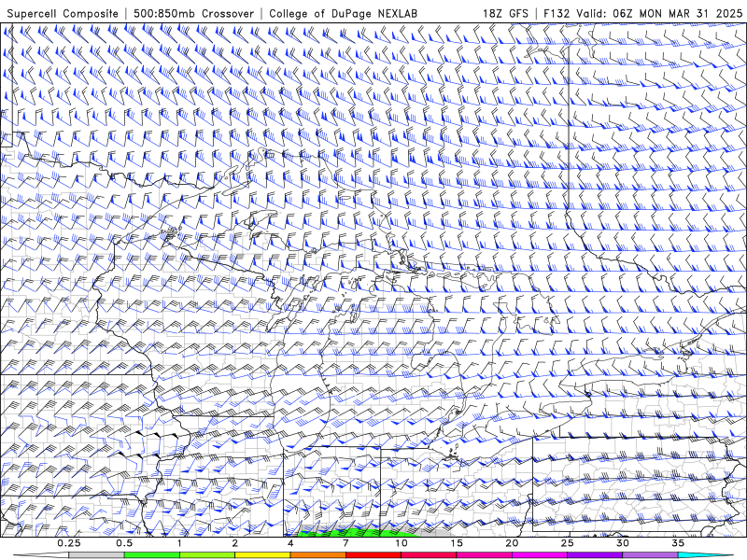This screenshot has height=560, width=747.
Task: Pick the dark purple segment after 25
Action: (595, 555)
